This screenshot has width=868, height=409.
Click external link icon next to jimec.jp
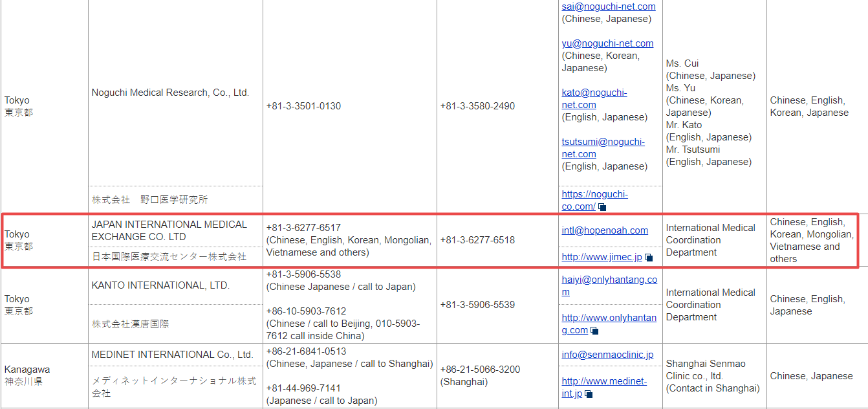[649, 258]
